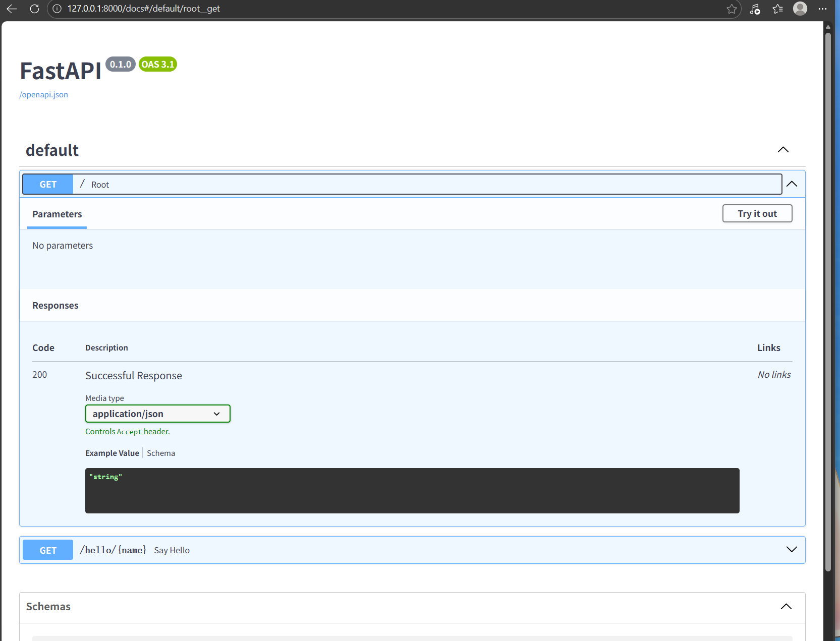Click the Code column header
The height and width of the screenshot is (641, 840).
pos(43,348)
